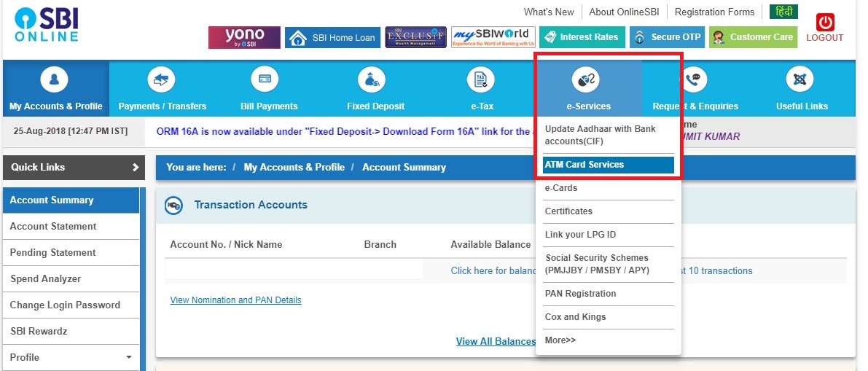Open Pending Statement in sidebar
The height and width of the screenshot is (371, 868).
click(x=71, y=252)
